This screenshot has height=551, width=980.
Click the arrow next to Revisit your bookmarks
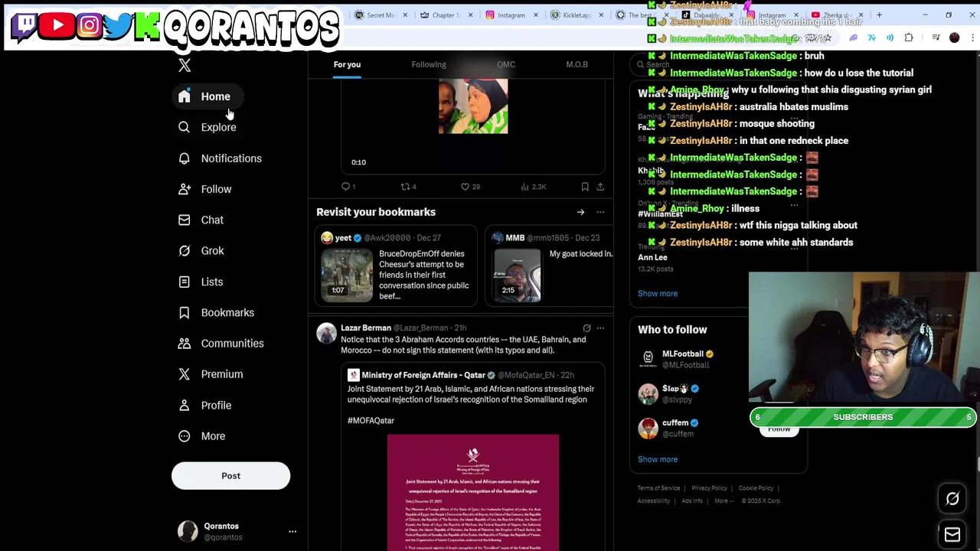click(580, 212)
